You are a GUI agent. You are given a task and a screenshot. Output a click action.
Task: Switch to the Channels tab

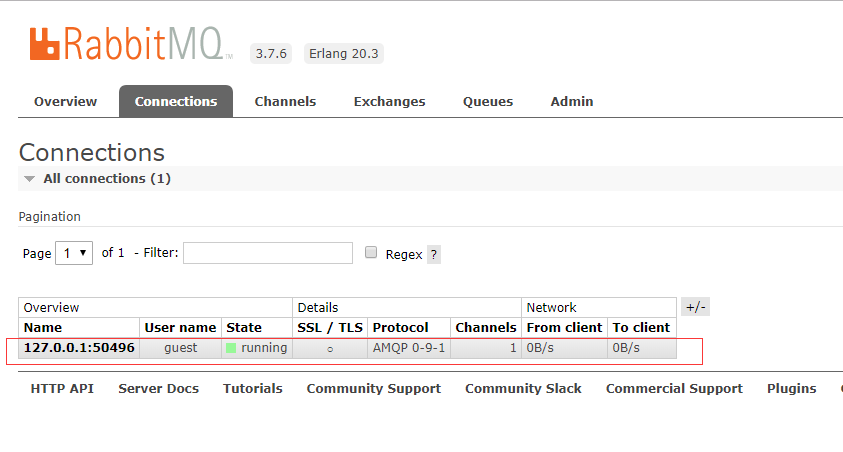[x=285, y=102]
